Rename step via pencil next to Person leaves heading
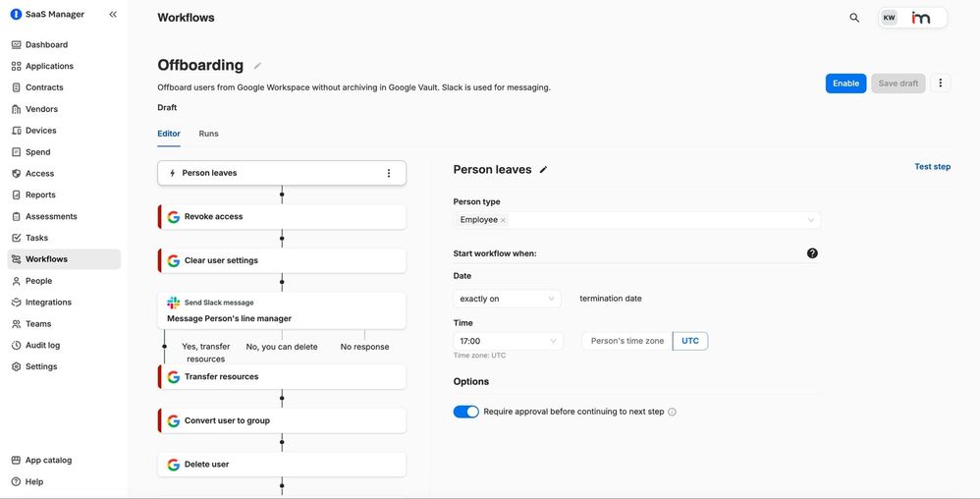The image size is (980, 499). [544, 170]
